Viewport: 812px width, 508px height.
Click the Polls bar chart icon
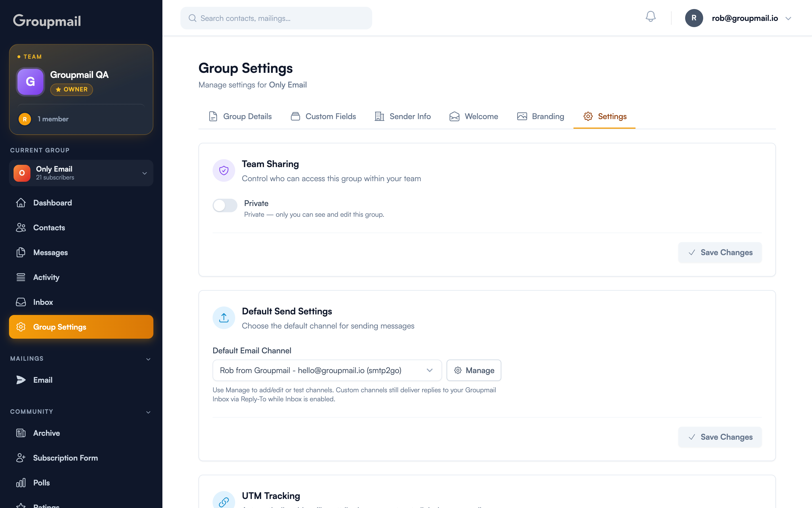(x=21, y=483)
